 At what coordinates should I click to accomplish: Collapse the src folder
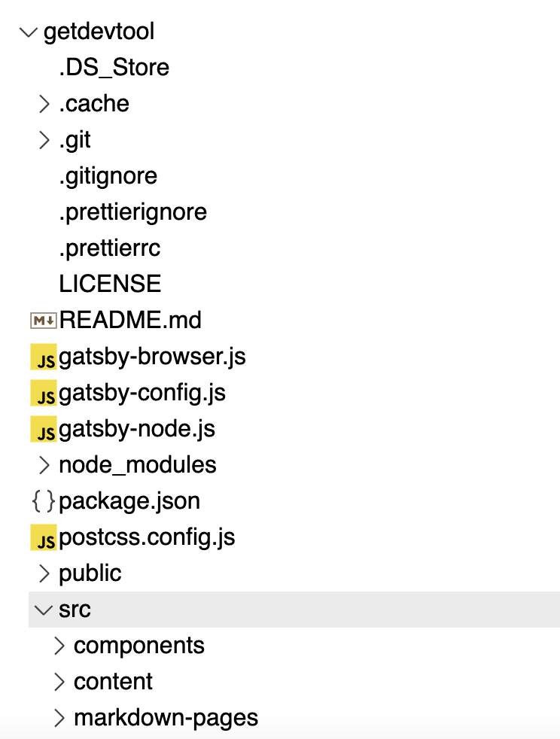[x=44, y=610]
